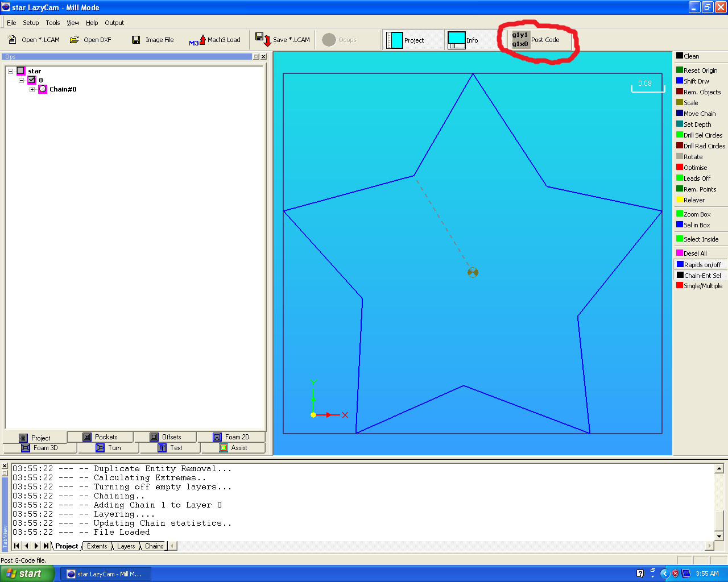
Task: Jump to first log tab arrow
Action: [x=16, y=546]
